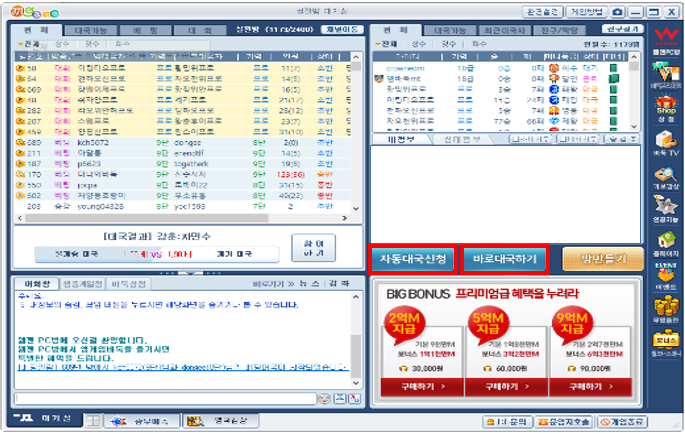Click the Hangame logo at top left
Screen dimensions: 685x434
[x=35, y=12]
